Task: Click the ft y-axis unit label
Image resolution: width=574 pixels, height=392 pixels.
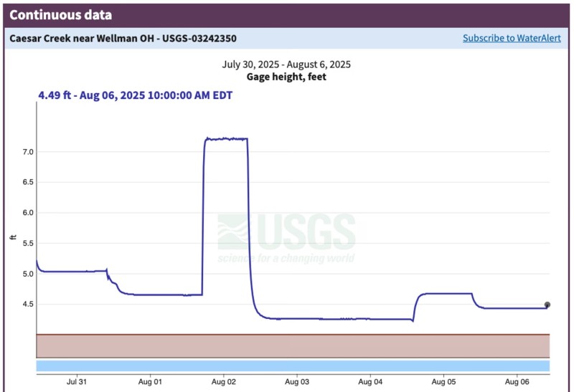Action: coord(11,237)
